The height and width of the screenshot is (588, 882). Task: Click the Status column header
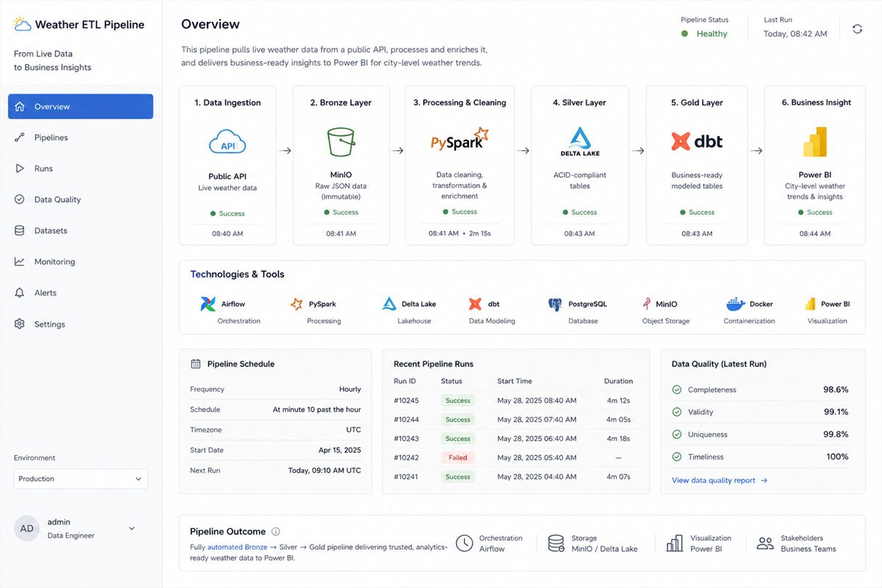tap(451, 381)
